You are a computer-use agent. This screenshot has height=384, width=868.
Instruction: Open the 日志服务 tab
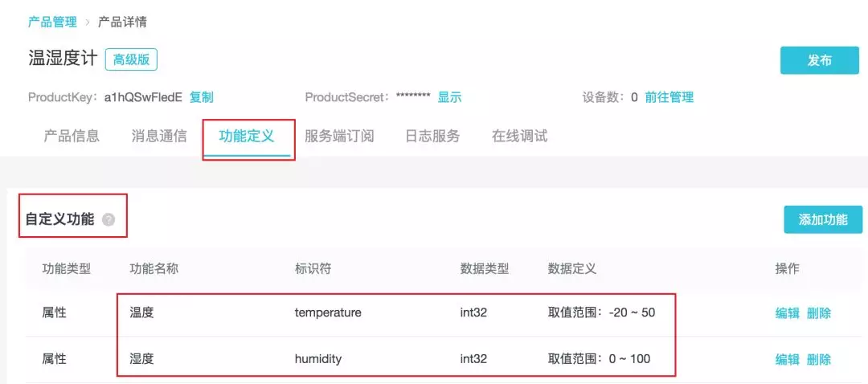(x=432, y=136)
